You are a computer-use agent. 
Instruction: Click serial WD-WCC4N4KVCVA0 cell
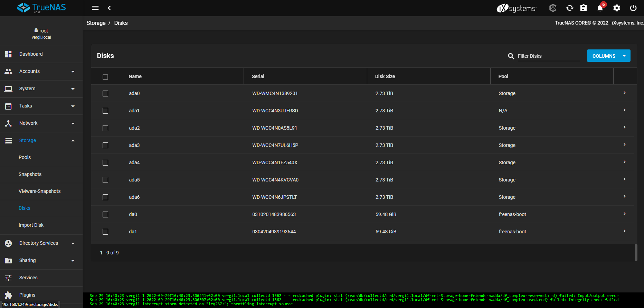tap(275, 180)
